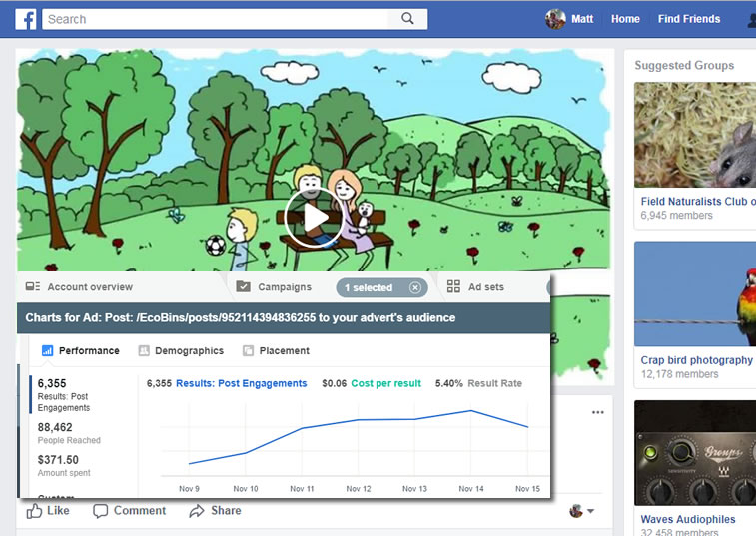Select 88,462 People Reached metric

pyautogui.click(x=69, y=433)
